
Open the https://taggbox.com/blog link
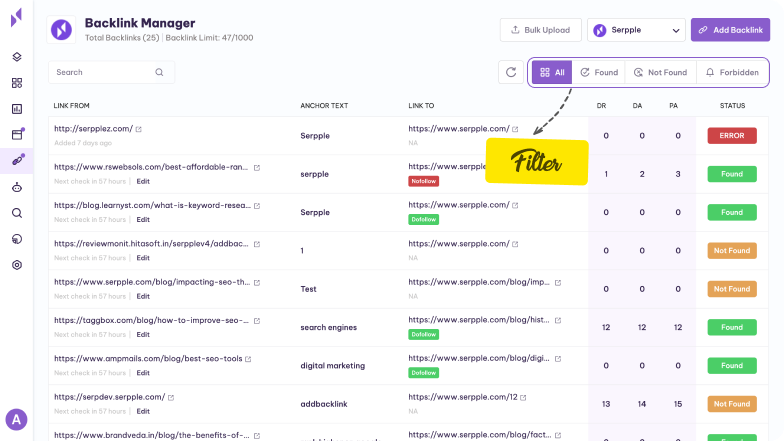pos(152,320)
